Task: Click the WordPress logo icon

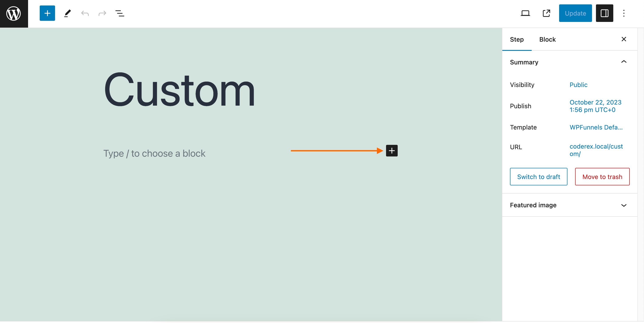Action: pyautogui.click(x=14, y=14)
